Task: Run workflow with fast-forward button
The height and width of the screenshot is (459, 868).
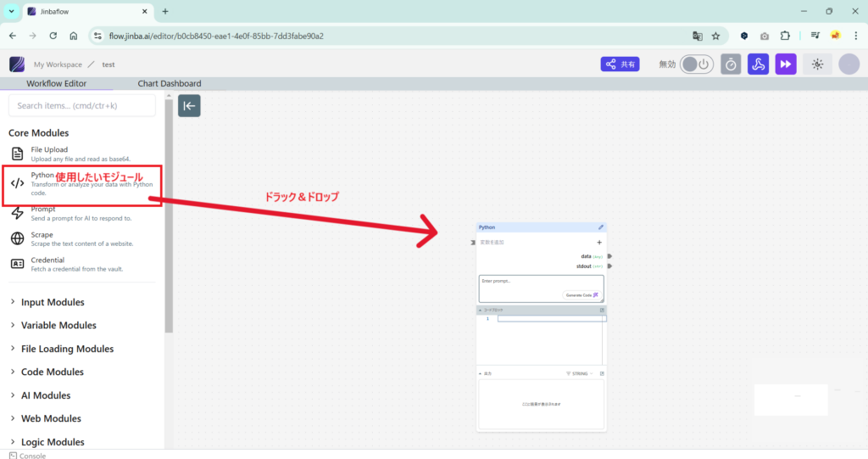Action: [786, 64]
